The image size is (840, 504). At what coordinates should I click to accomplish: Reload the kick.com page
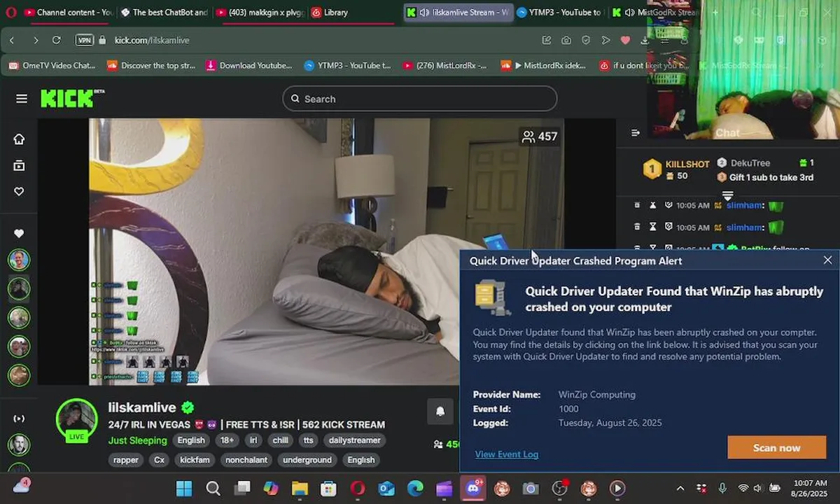click(x=57, y=40)
